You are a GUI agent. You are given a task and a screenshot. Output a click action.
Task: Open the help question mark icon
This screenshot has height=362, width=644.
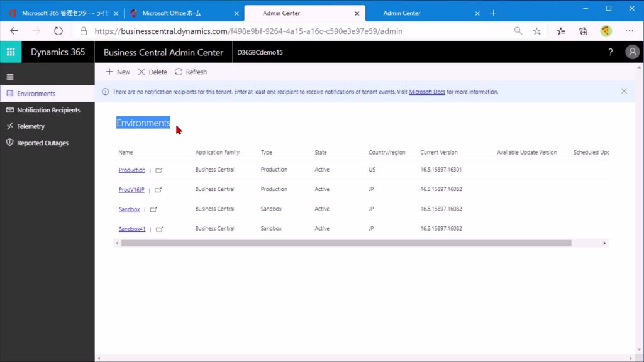coord(610,52)
